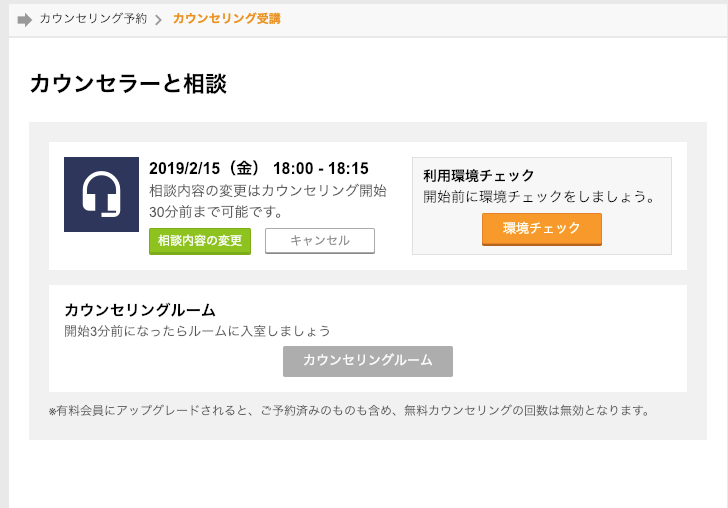Click the gray カウンセリングルーム button
This screenshot has width=728, height=508.
[x=367, y=361]
